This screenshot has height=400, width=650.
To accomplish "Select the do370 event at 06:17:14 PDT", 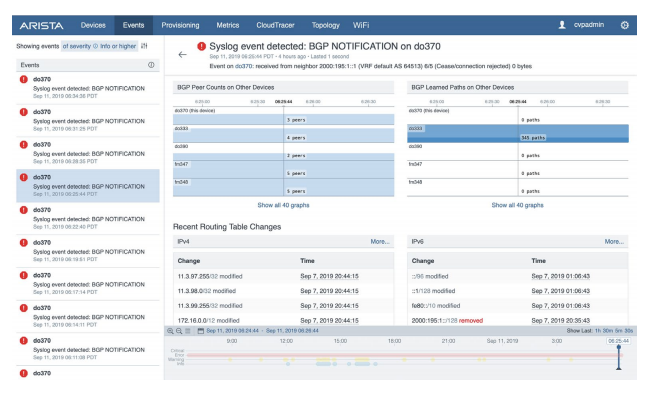I will click(88, 284).
